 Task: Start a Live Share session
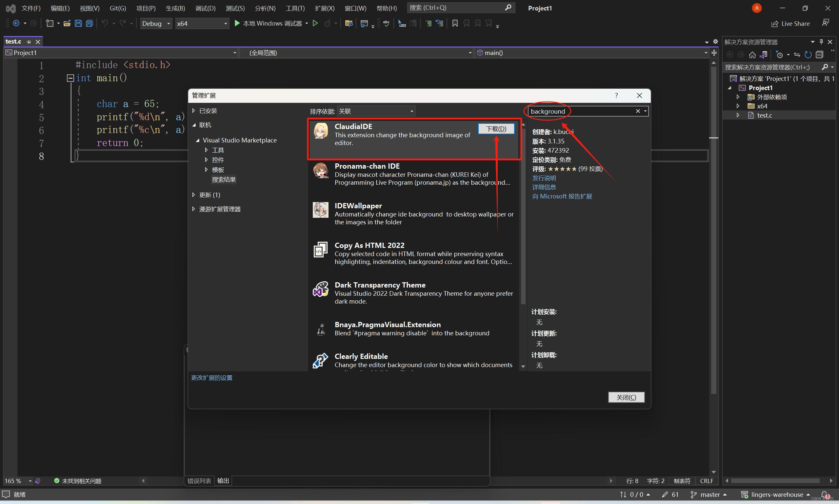pyautogui.click(x=790, y=24)
